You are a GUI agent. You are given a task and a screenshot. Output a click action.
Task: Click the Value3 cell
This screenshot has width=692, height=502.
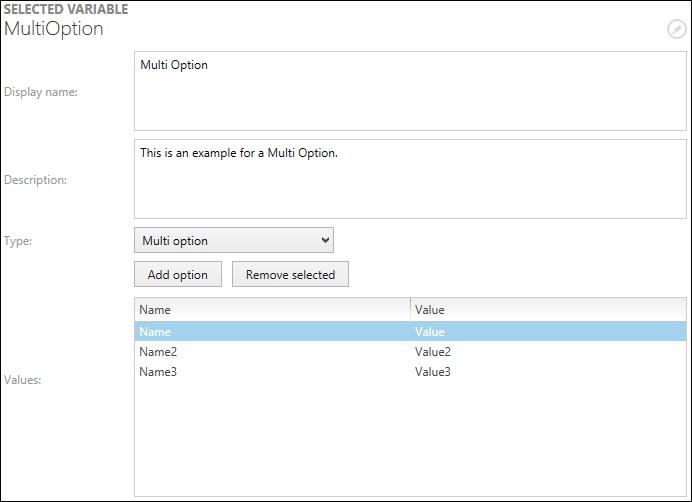pyautogui.click(x=433, y=372)
